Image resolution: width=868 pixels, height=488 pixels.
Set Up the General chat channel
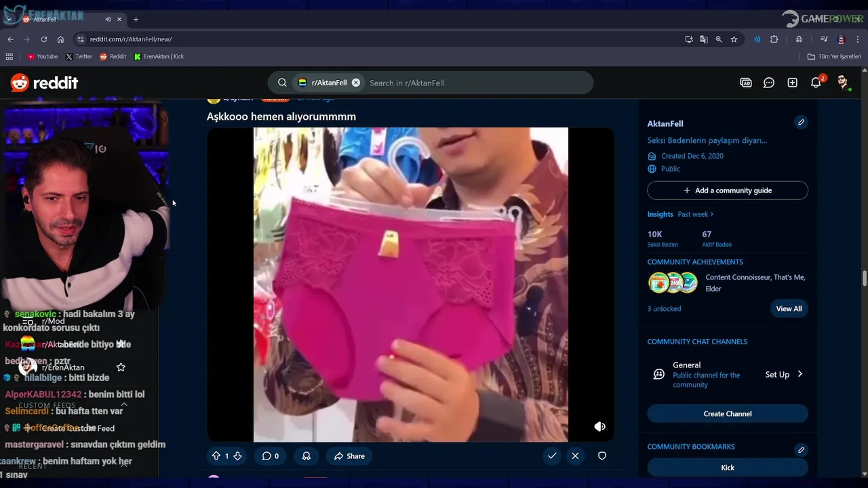coord(783,374)
